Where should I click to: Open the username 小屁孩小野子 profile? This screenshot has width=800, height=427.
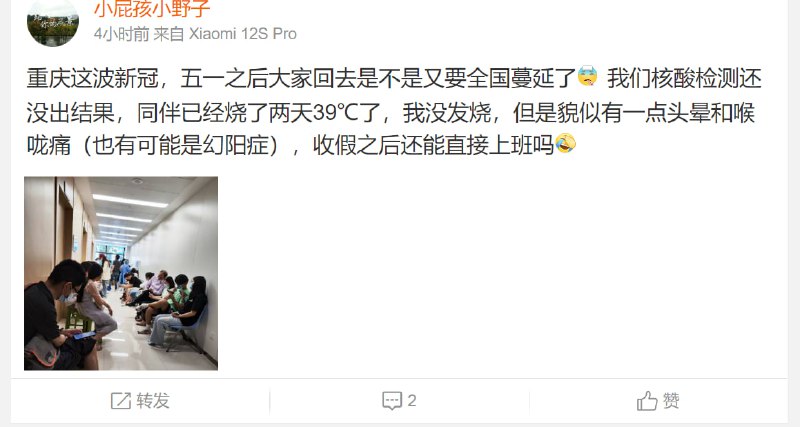[152, 8]
